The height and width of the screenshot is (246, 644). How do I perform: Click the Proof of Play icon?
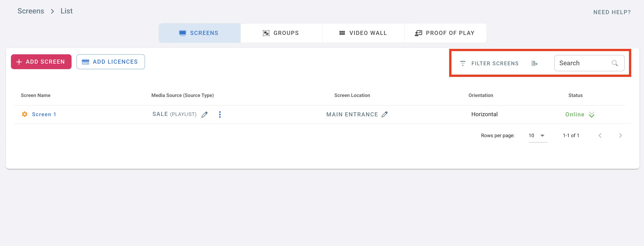click(418, 33)
